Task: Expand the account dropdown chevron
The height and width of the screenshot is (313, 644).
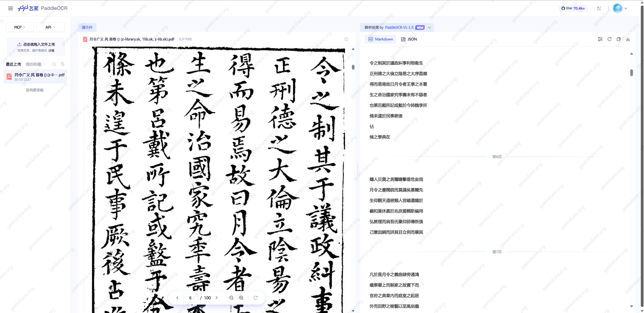Action: click(626, 8)
